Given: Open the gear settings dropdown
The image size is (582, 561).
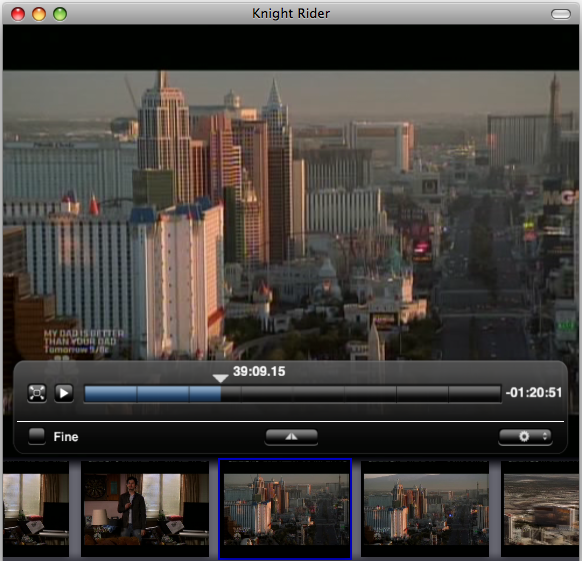Looking at the screenshot, I should pos(525,436).
